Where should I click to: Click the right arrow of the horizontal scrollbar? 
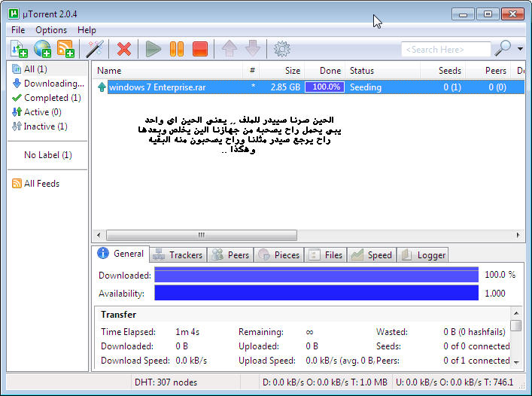(518, 235)
